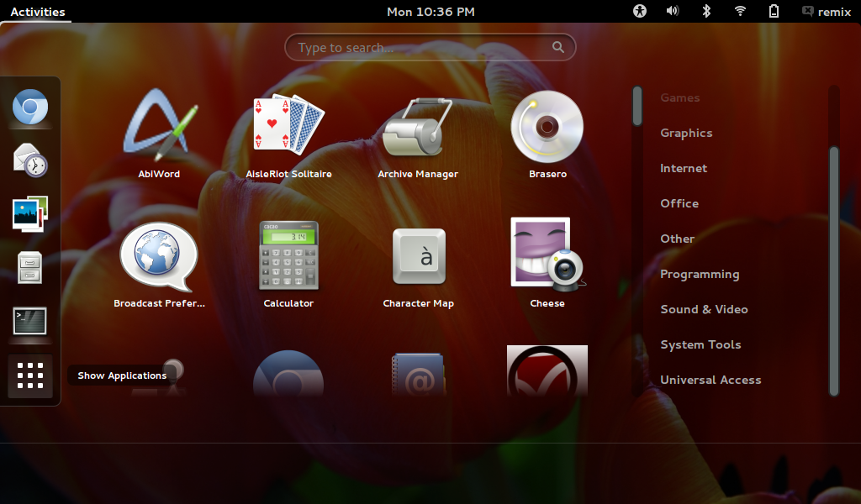Click the Show Applications grid button
The image size is (861, 504).
point(30,376)
